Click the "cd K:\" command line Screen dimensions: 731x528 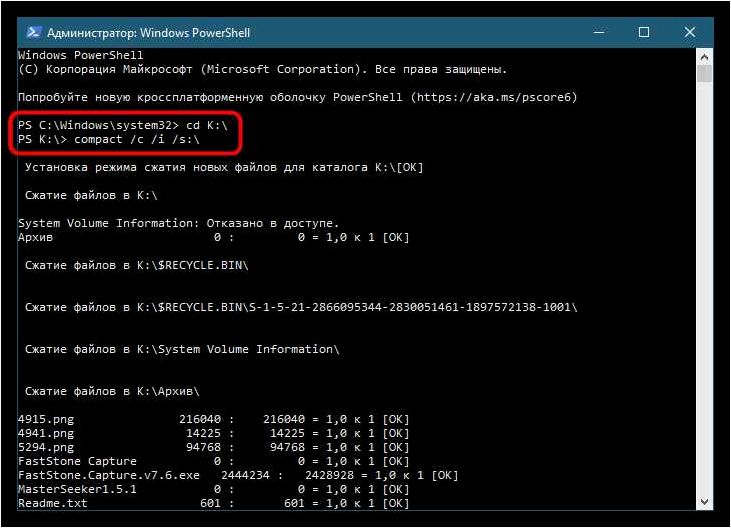tap(123, 125)
